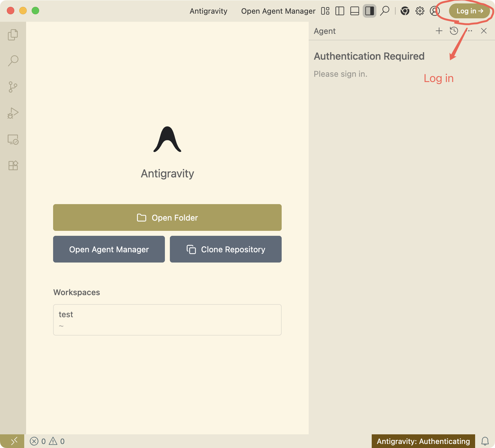This screenshot has height=448, width=495.
Task: Toggle the primary side bar visibility
Action: (x=340, y=11)
